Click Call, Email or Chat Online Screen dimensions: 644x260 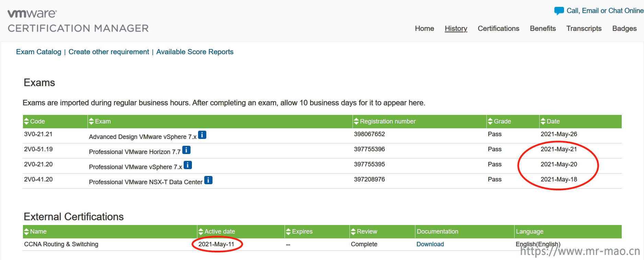click(605, 11)
